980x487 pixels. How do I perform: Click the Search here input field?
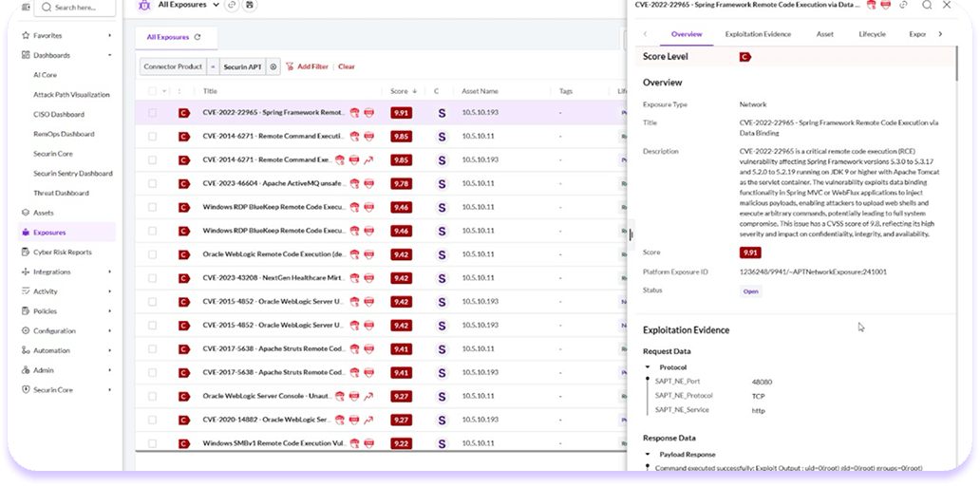(80, 8)
